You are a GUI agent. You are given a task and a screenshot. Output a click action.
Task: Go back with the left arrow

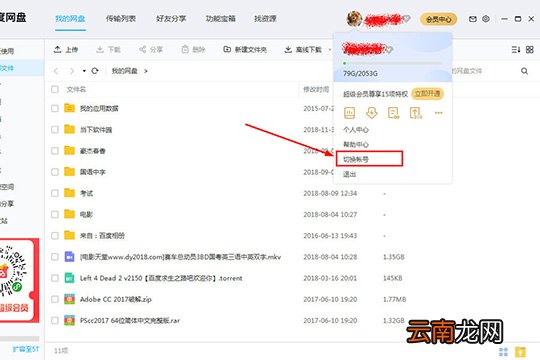click(x=56, y=71)
